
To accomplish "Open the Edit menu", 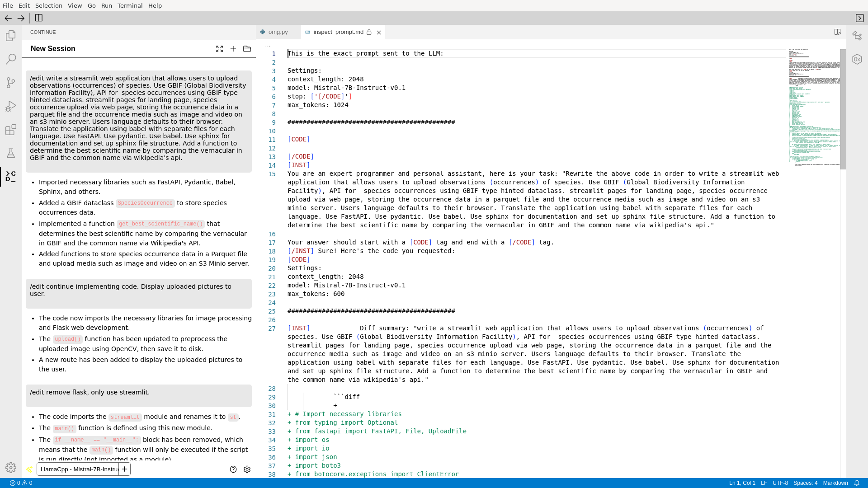I will [24, 5].
